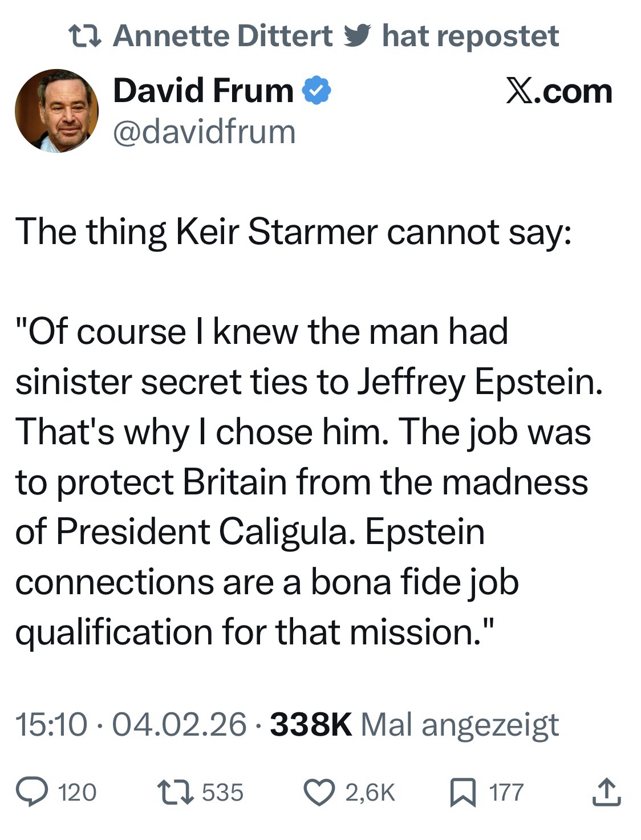641x840 pixels.
Task: Open David Frum's profile picture
Action: pos(56,111)
